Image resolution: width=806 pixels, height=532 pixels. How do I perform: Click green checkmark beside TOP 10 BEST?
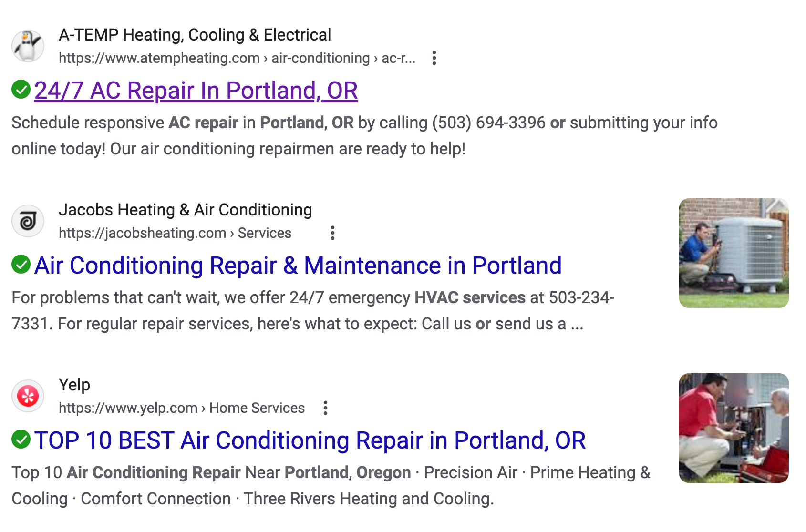[21, 439]
